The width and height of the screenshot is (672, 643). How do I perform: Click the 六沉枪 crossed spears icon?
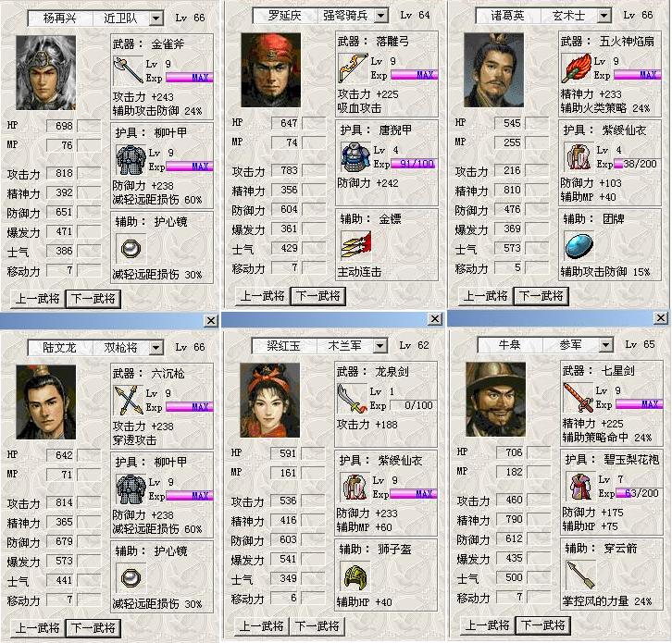click(128, 400)
